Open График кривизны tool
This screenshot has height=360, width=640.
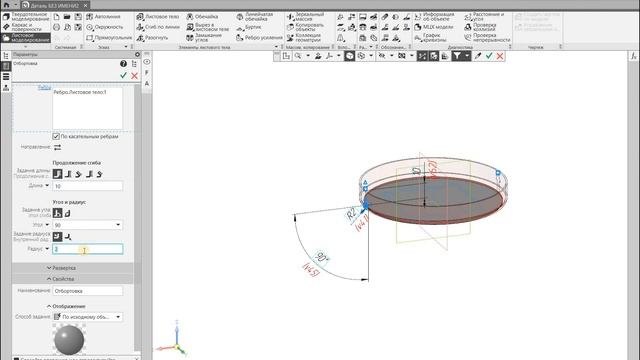point(430,38)
